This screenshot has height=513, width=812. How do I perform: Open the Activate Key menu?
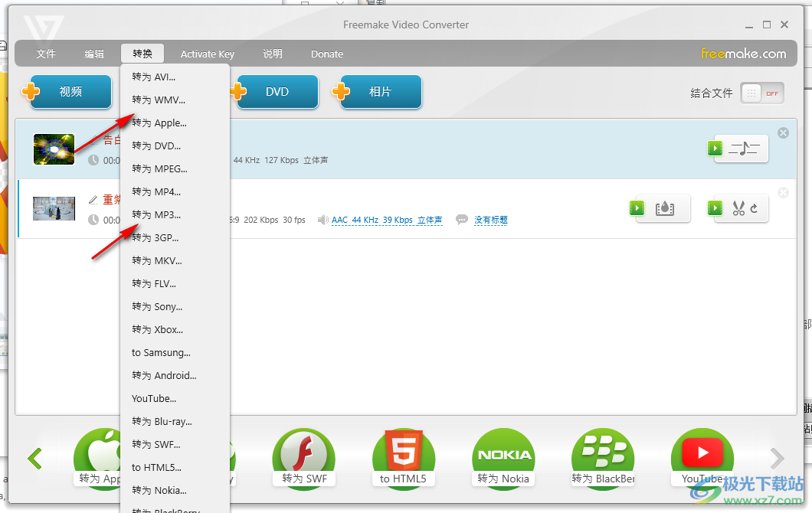coord(207,54)
